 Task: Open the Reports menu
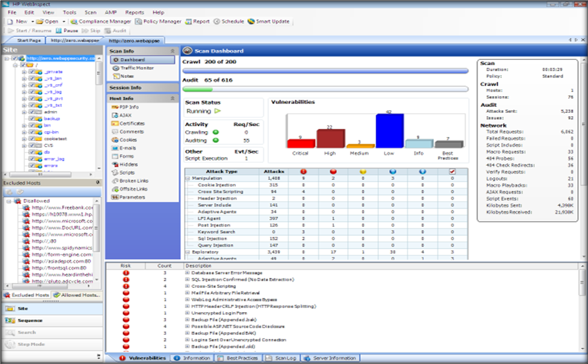pyautogui.click(x=135, y=12)
